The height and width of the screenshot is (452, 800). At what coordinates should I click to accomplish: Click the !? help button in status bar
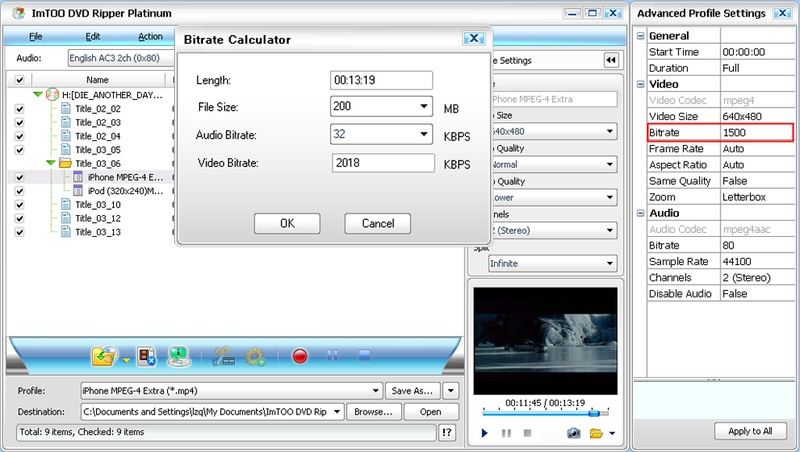coord(447,433)
